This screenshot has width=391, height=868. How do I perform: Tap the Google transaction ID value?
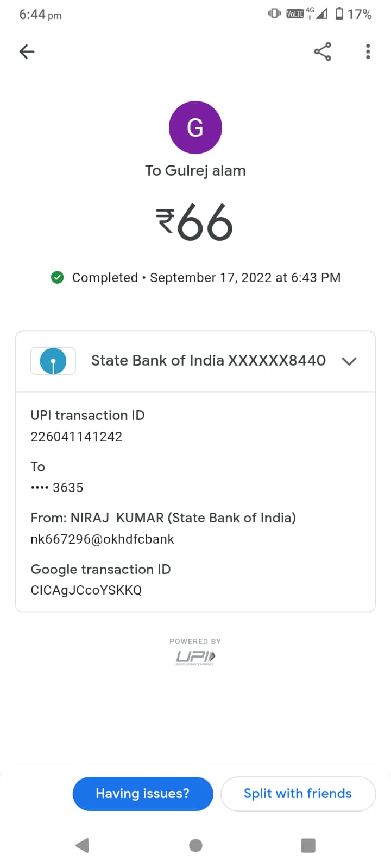[86, 590]
